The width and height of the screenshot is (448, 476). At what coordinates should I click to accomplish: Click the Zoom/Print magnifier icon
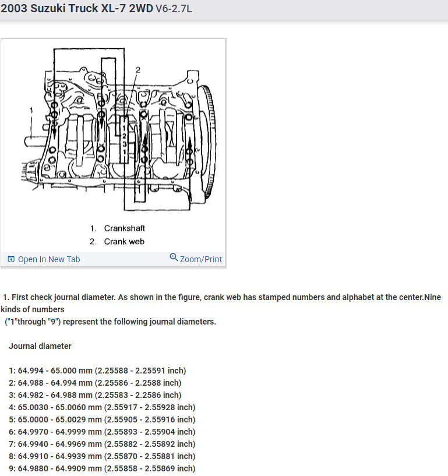click(x=174, y=258)
